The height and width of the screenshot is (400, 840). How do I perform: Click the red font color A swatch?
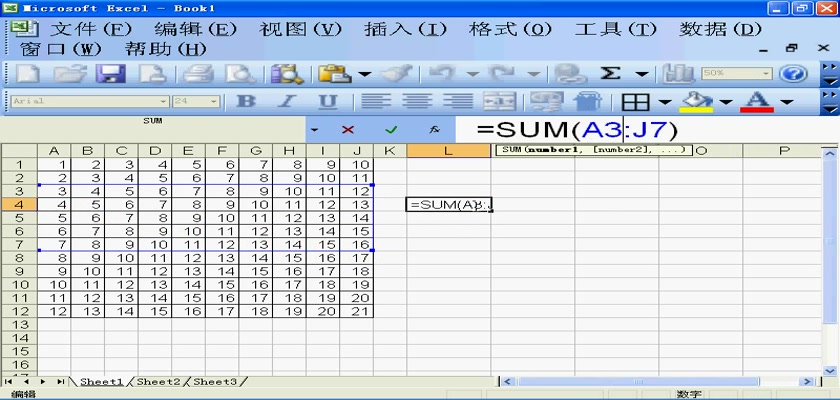(x=757, y=101)
